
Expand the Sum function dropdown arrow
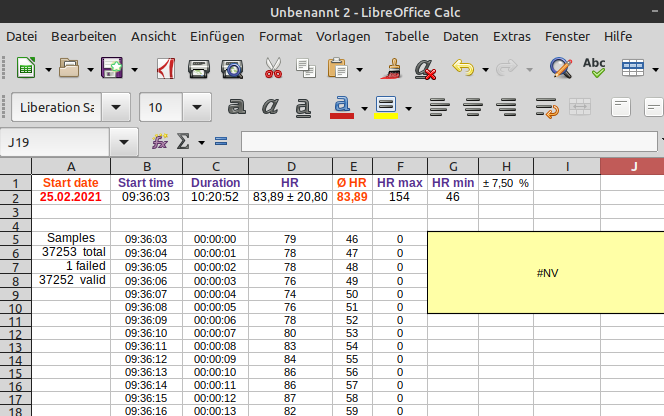coord(202,143)
